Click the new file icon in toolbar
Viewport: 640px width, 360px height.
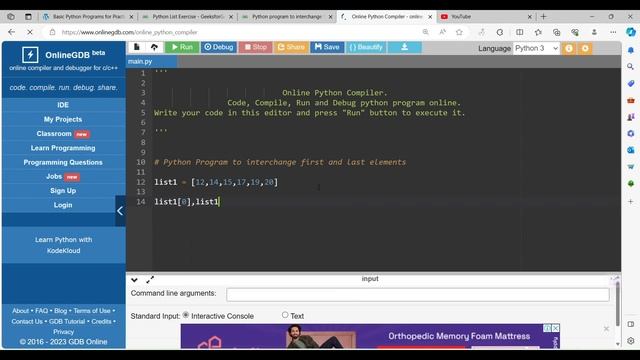click(x=137, y=47)
